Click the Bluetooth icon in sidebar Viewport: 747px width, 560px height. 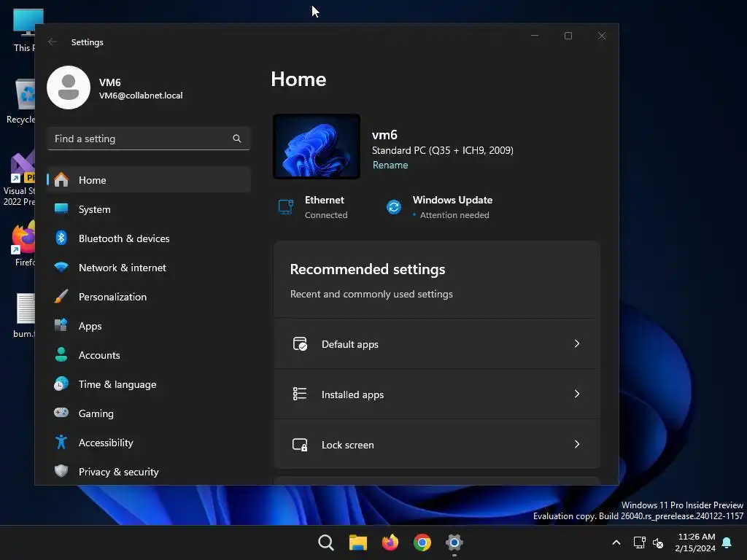tap(61, 238)
